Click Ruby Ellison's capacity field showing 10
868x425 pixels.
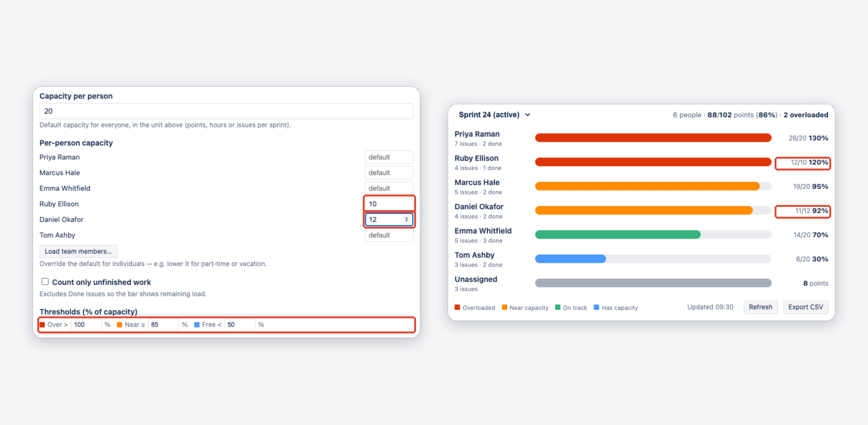click(x=389, y=204)
